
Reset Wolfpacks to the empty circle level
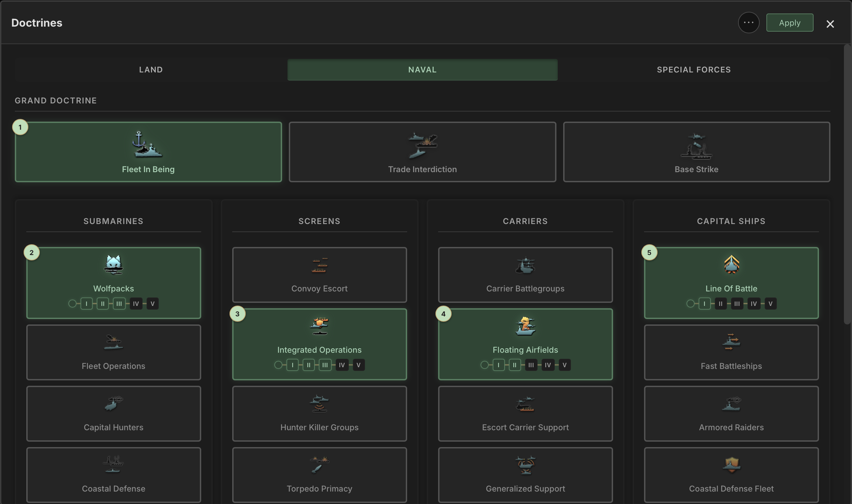click(x=72, y=304)
